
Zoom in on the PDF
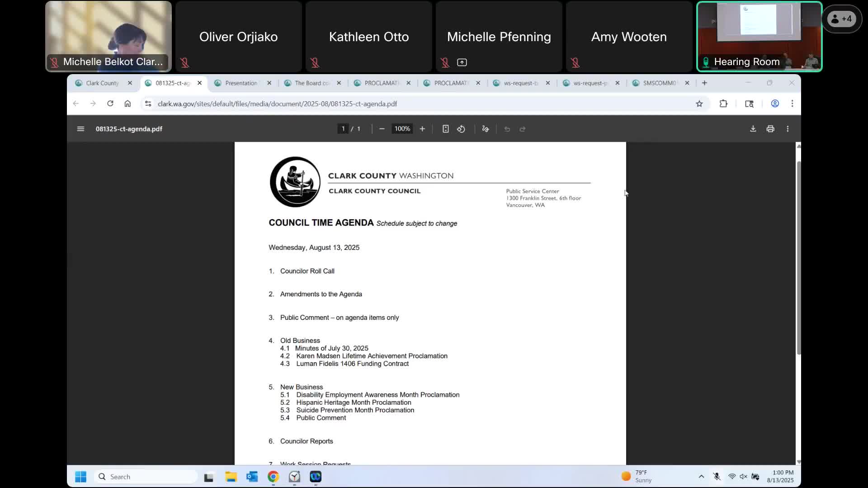pyautogui.click(x=422, y=129)
